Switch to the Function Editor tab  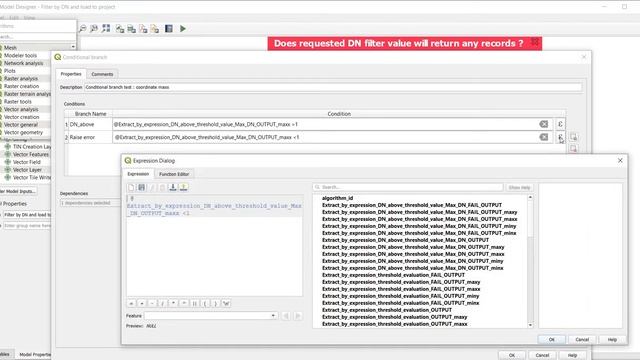point(174,174)
